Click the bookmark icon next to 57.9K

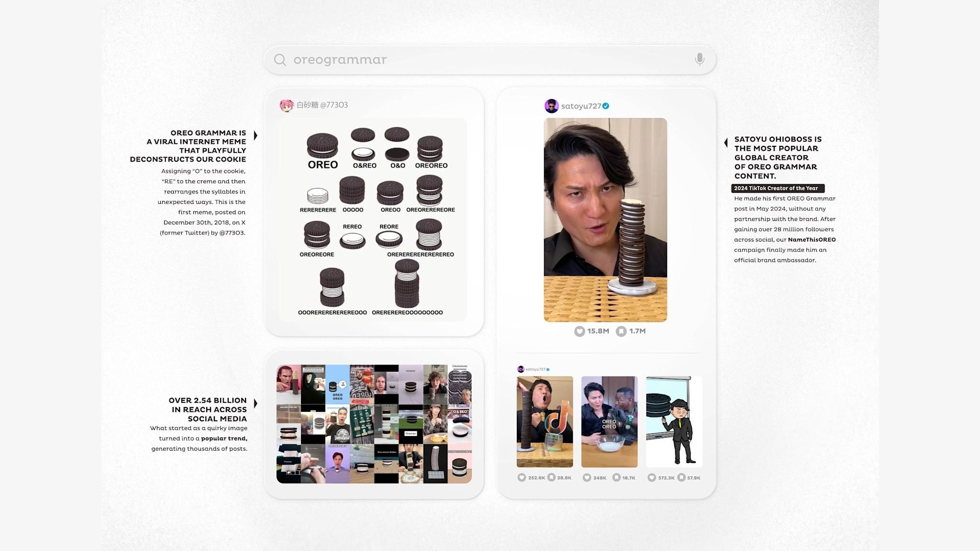click(x=681, y=477)
